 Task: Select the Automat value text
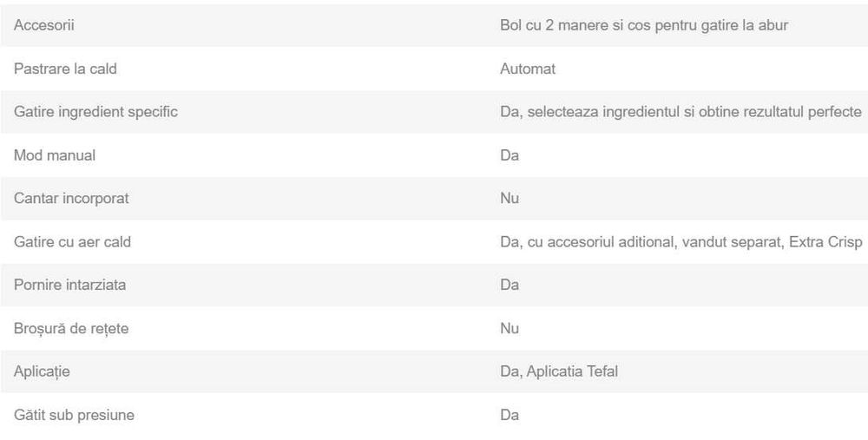tap(528, 69)
